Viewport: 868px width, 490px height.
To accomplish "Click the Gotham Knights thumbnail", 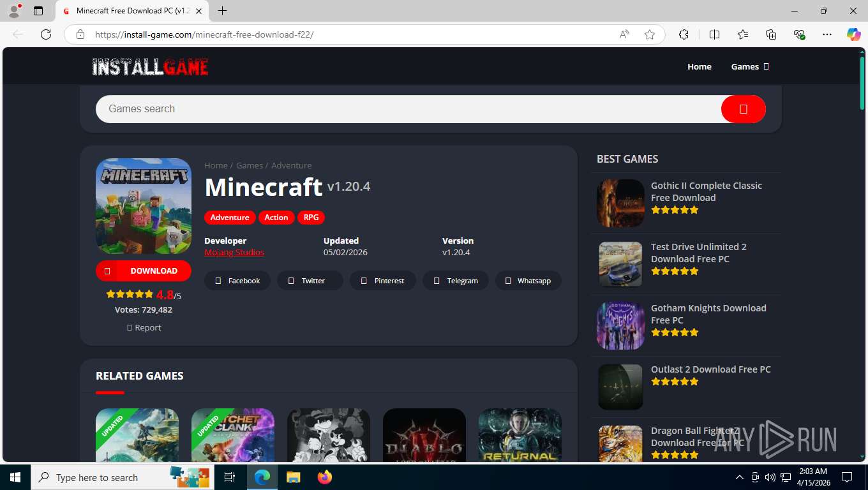I will point(620,325).
